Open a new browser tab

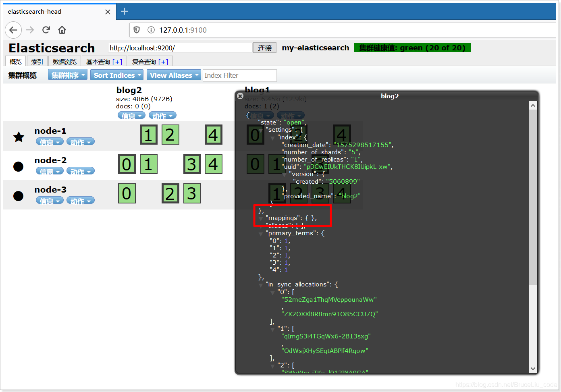(125, 11)
